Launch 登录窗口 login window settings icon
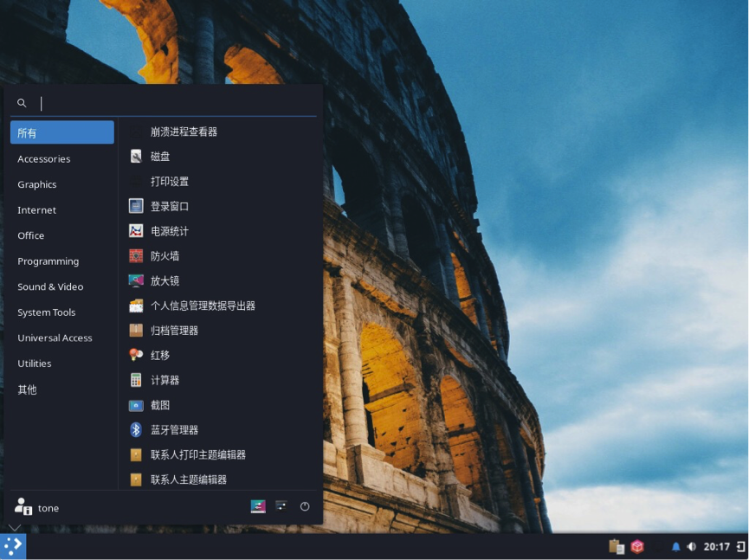 point(136,206)
